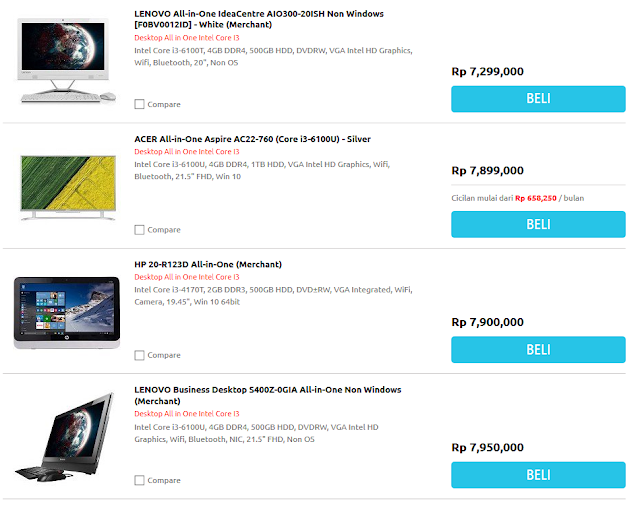Click BELI for Rp 7,299,000 Lenovo IdeaCentre
Screen dimensions: 640x506
pyautogui.click(x=538, y=99)
